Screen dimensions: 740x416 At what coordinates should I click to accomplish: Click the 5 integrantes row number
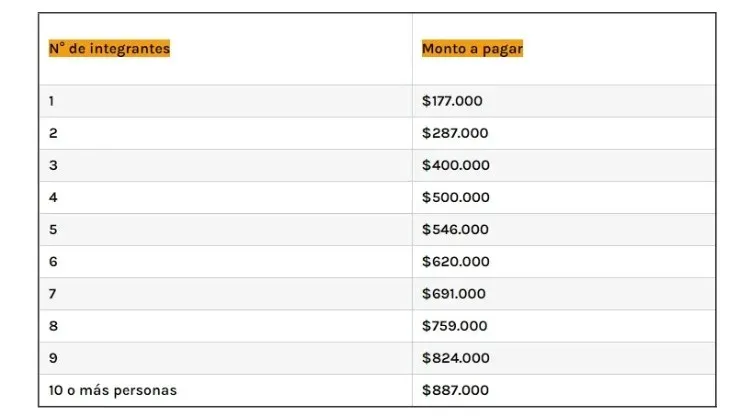click(x=53, y=229)
